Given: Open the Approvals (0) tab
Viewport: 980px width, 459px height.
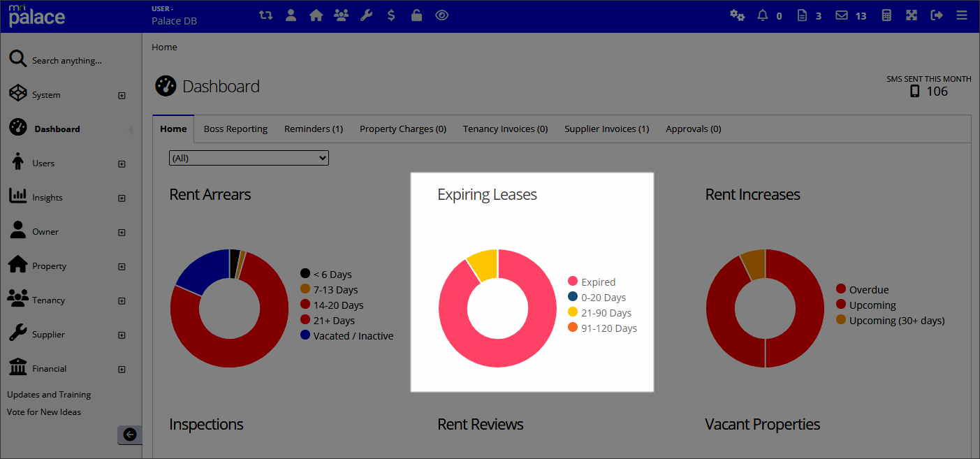Looking at the screenshot, I should click(694, 129).
